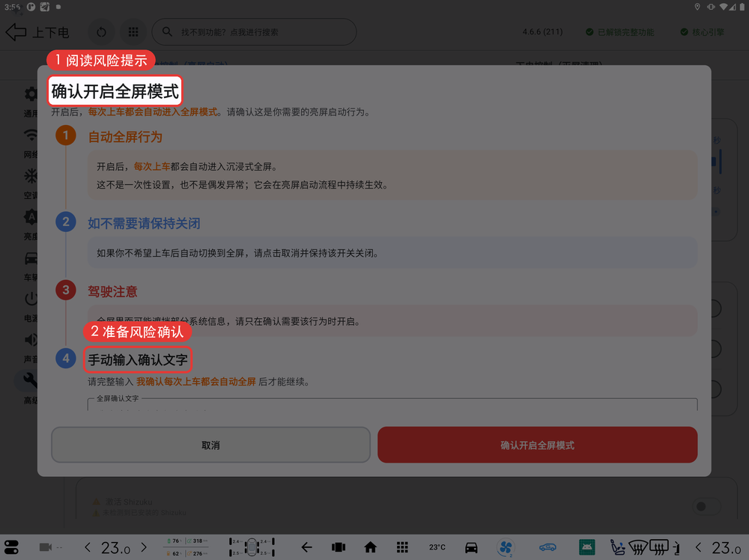Click the battery and range info widget
Image resolution: width=749 pixels, height=560 pixels.
(x=187, y=547)
